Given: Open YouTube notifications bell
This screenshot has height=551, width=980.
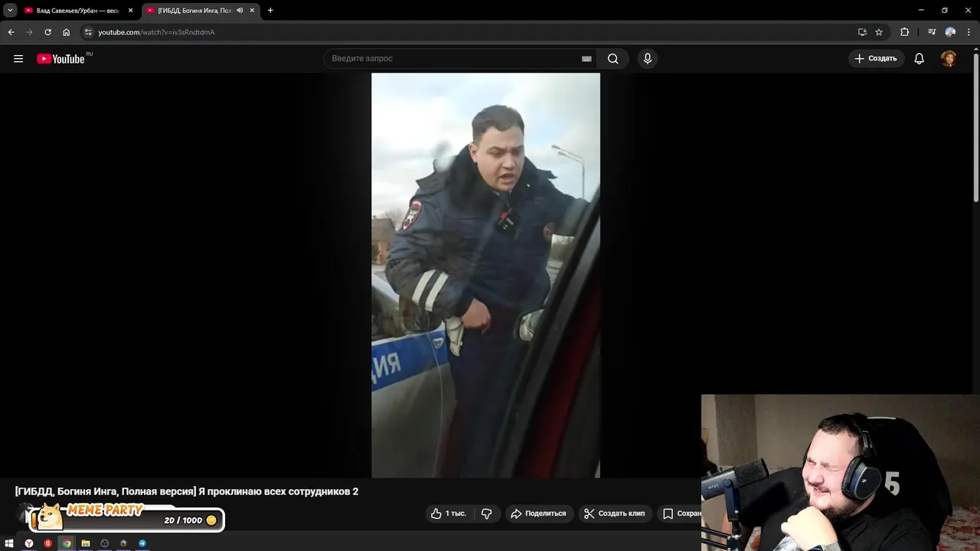Looking at the screenshot, I should tap(920, 59).
